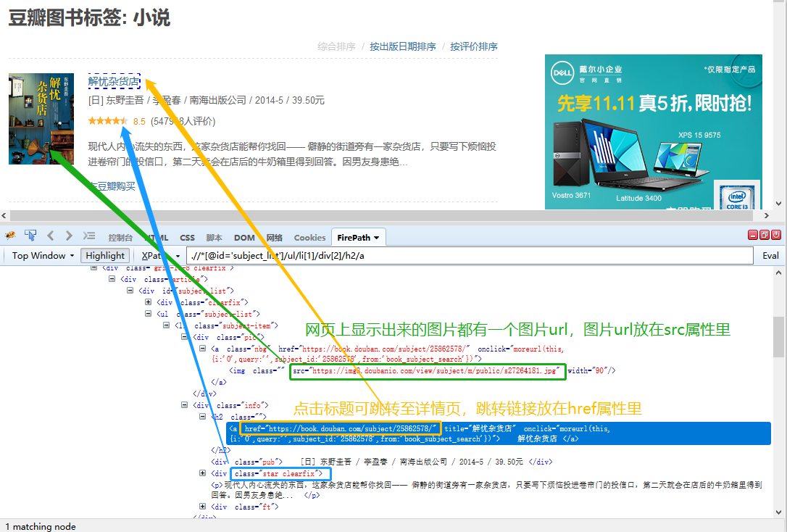The width and height of the screenshot is (787, 532).
Task: Select the div class="pub" node line
Action: (x=381, y=462)
